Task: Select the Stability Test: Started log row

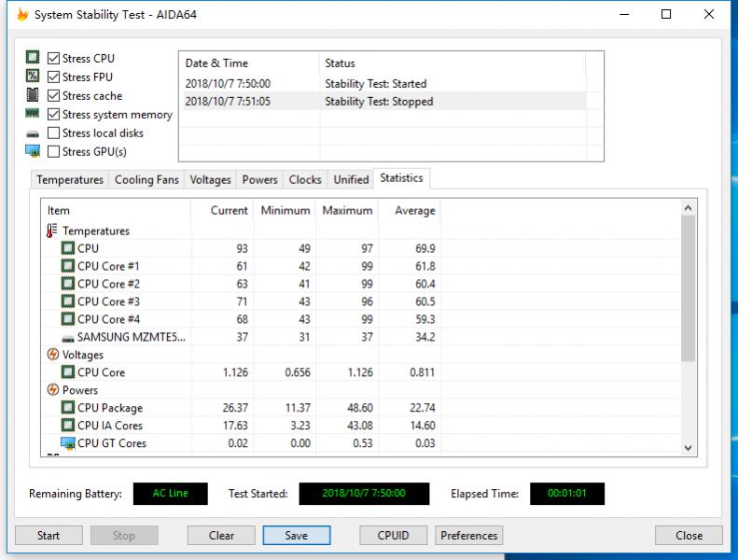Action: [x=383, y=84]
